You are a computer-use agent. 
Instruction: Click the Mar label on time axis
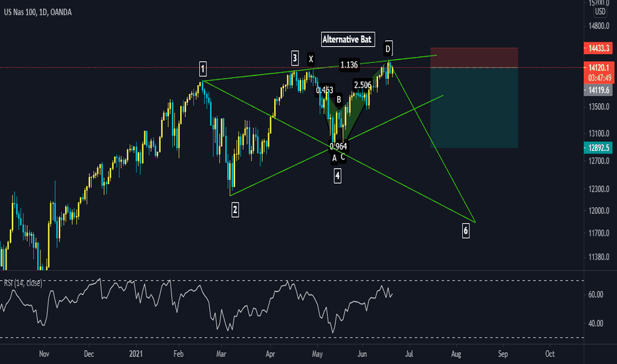[x=221, y=354]
